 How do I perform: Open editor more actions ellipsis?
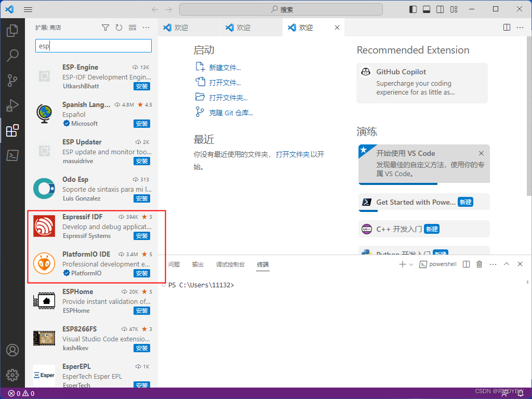click(520, 28)
